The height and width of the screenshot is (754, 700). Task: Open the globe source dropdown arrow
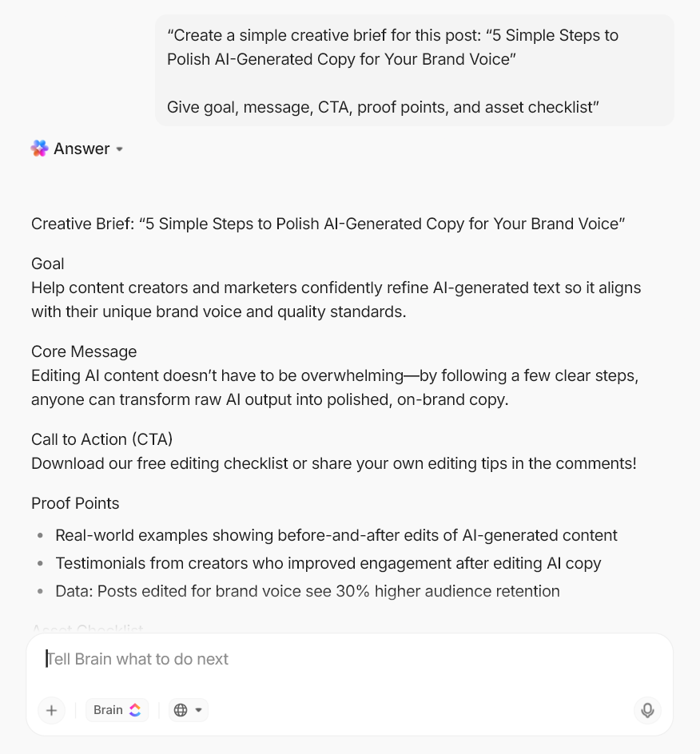click(x=199, y=710)
